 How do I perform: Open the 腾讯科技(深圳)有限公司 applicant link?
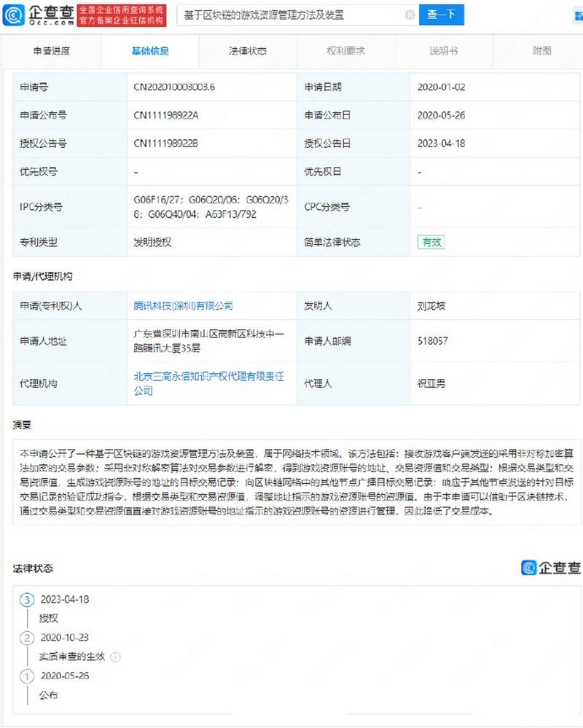pyautogui.click(x=183, y=306)
